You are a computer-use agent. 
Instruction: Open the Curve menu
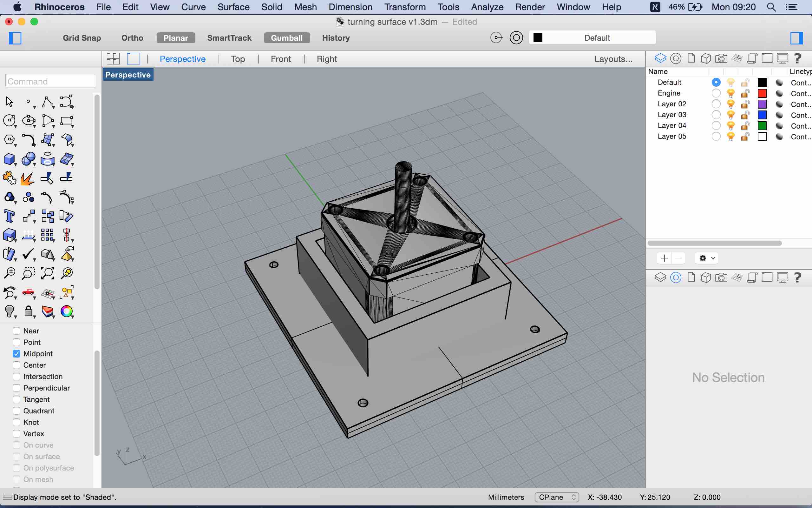pos(193,7)
